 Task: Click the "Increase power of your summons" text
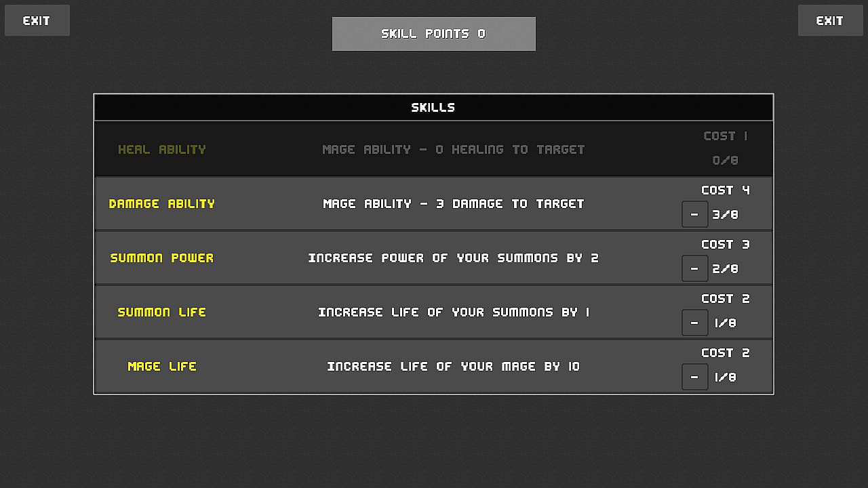(x=453, y=258)
